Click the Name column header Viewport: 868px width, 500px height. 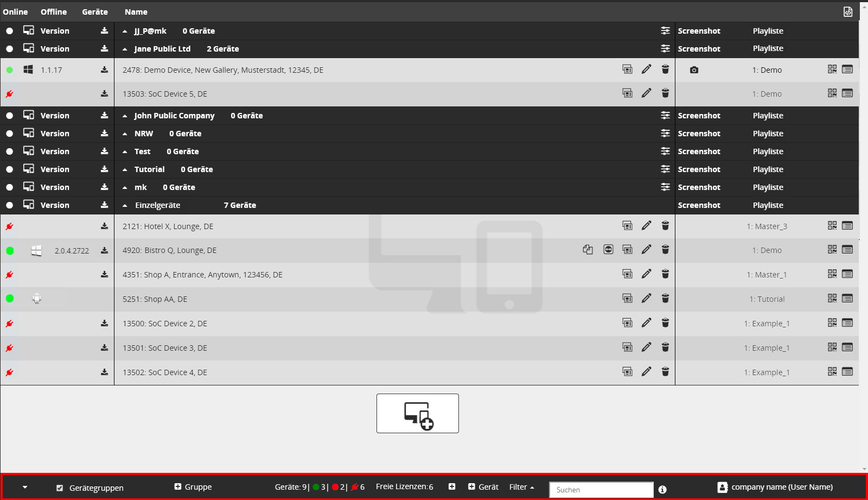[x=136, y=12]
